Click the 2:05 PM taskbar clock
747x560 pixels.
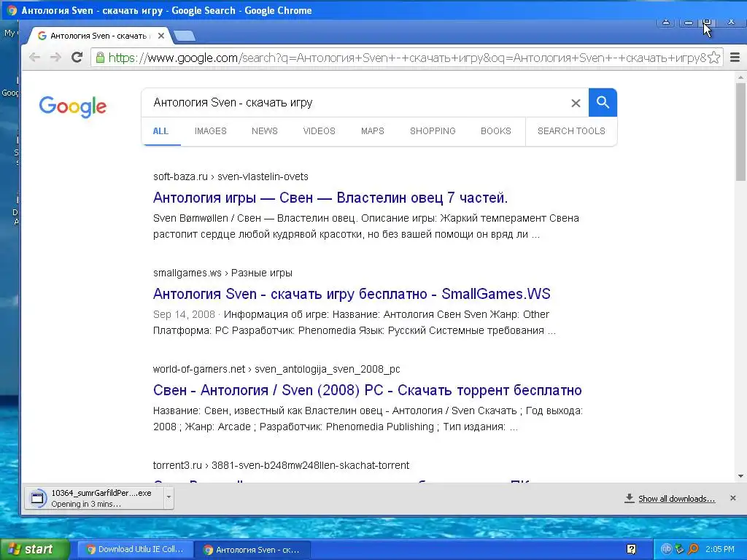click(720, 550)
